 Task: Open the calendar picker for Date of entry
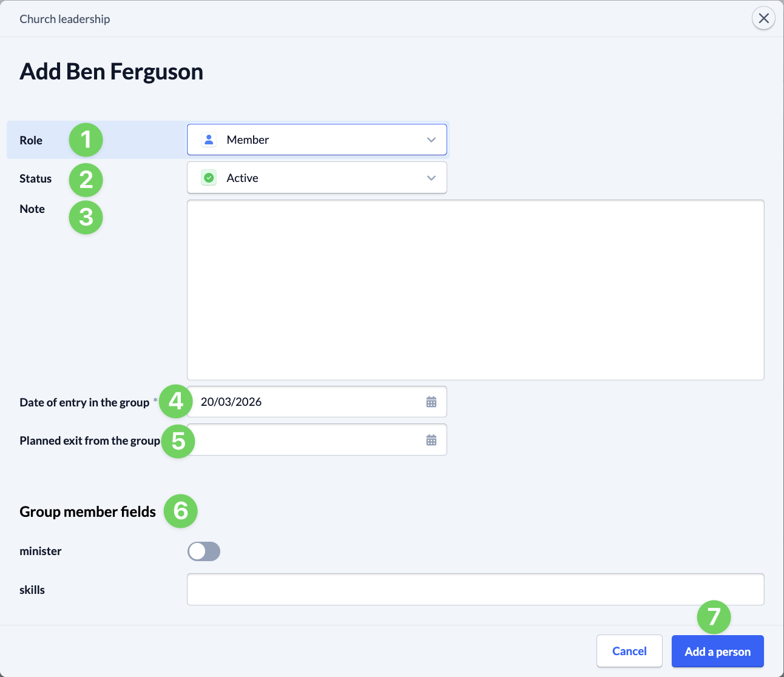(431, 402)
